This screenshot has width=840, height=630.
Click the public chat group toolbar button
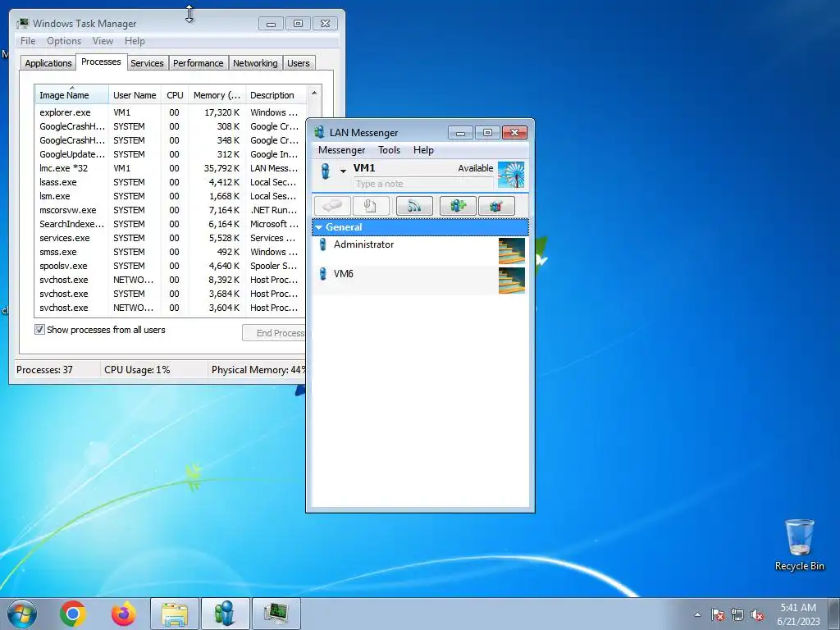coord(496,206)
